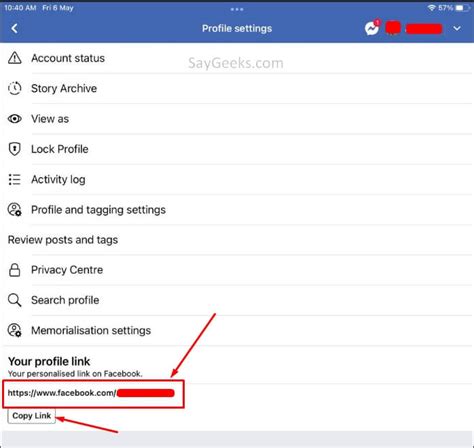This screenshot has height=448, width=474.
Task: Click the Account status warning icon
Action: click(15, 58)
